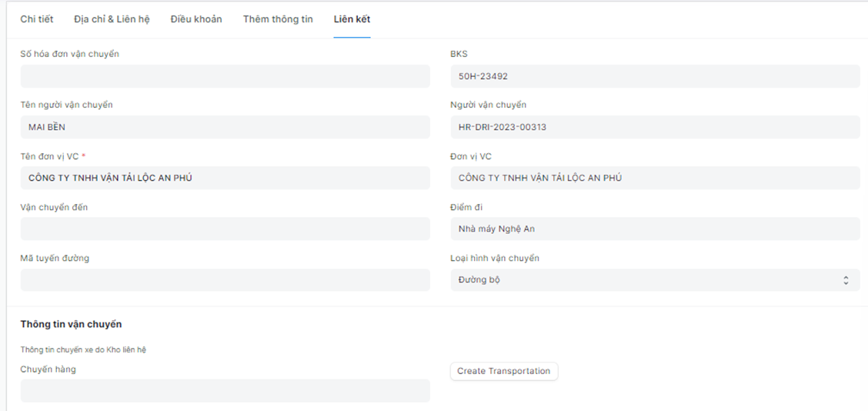
Task: Click the Liên kết tab
Action: tap(352, 19)
